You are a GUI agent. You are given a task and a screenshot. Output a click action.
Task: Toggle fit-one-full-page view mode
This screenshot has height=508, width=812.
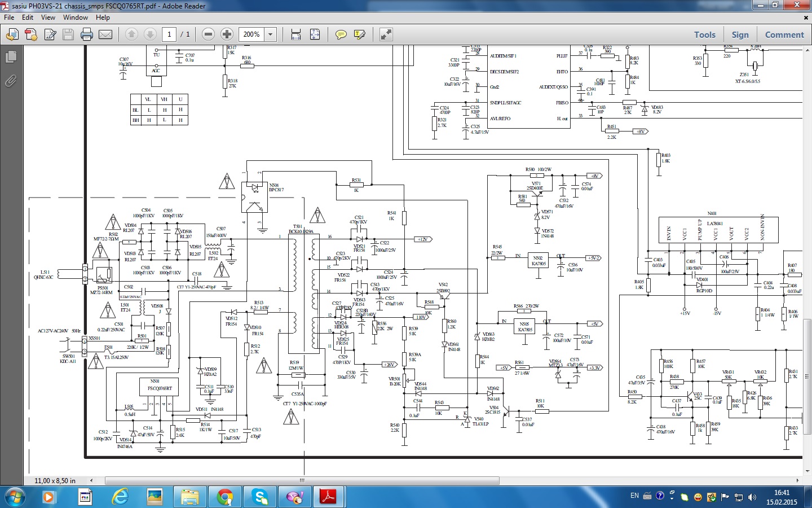315,35
